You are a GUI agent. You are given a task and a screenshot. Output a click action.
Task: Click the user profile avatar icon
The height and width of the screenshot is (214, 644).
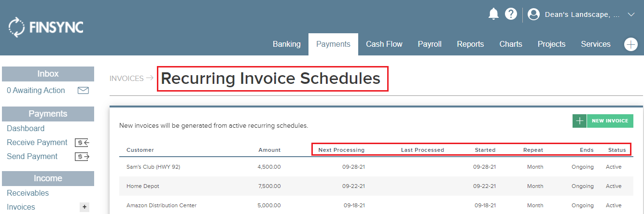pos(533,14)
